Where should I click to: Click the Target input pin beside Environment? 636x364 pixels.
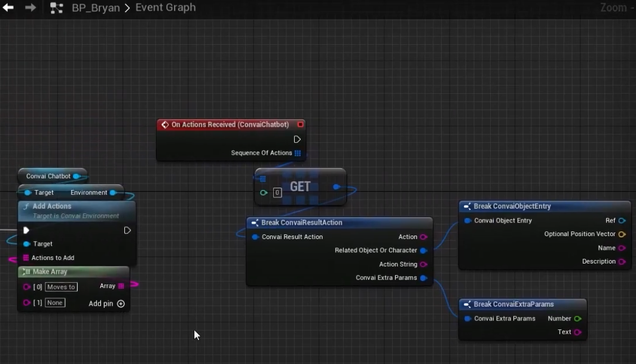click(x=27, y=192)
